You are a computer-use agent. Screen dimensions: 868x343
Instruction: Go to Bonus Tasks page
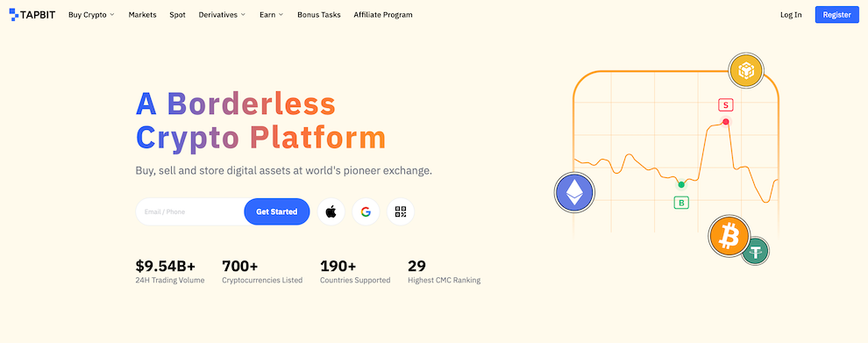(319, 15)
